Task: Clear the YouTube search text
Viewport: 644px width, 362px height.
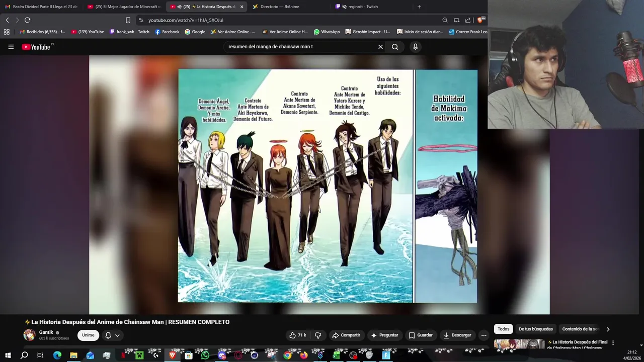Action: 380,47
